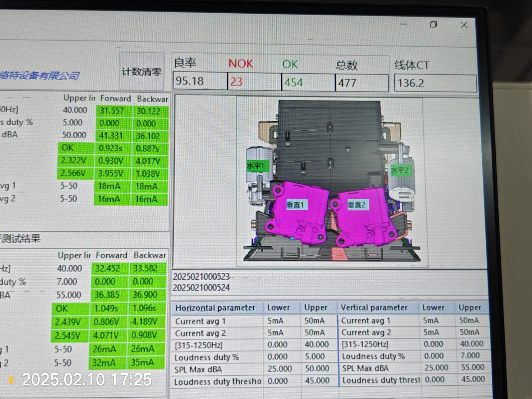Select serial number 2025021000523 in the list
The height and width of the screenshot is (399, 532).
tap(201, 277)
